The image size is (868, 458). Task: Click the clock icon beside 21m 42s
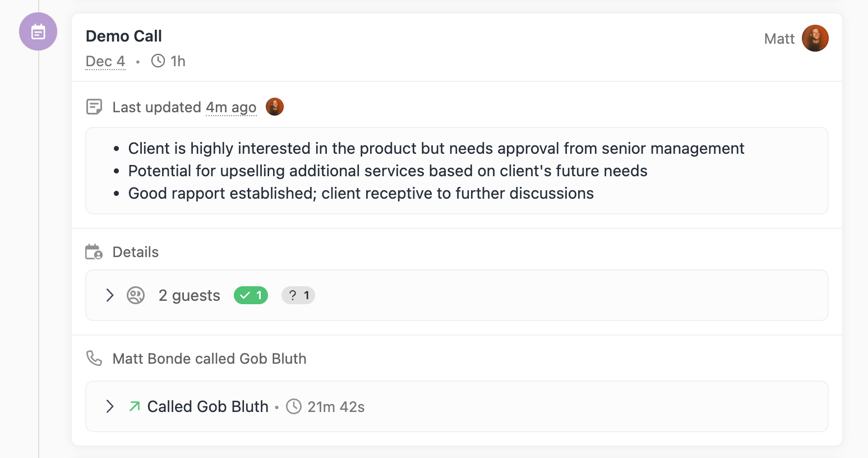tap(294, 406)
